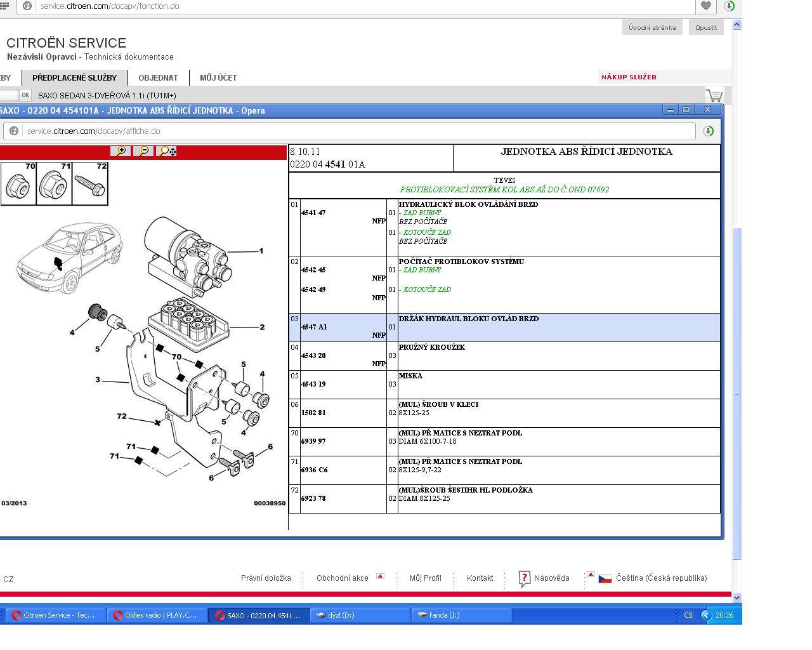Open the Právní doložka link
This screenshot has width=812, height=650.
(x=266, y=578)
